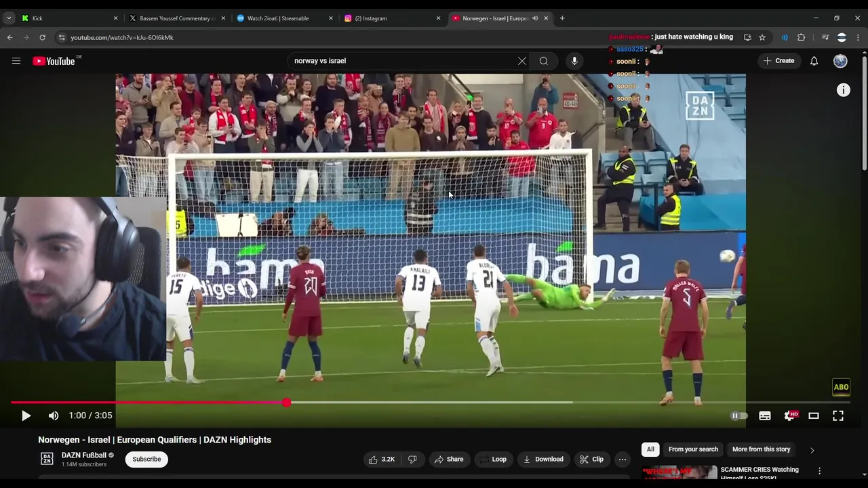The image size is (868, 488).
Task: Expand the tab search dropdown
Action: (x=9, y=18)
